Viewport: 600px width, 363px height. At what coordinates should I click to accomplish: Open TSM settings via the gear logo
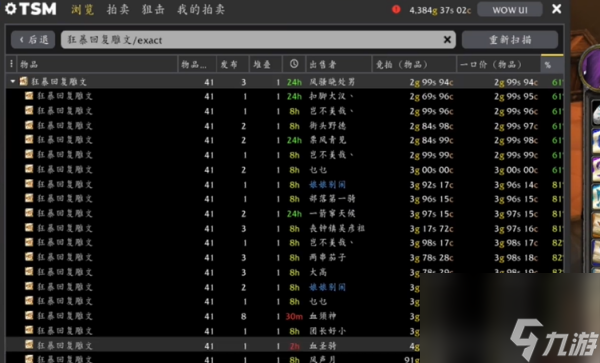[x=11, y=9]
